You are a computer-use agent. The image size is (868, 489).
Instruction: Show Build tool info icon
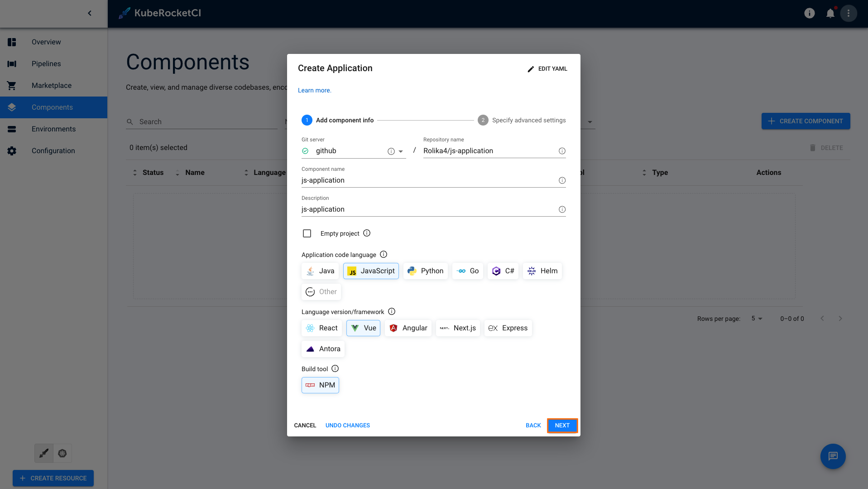[335, 368]
